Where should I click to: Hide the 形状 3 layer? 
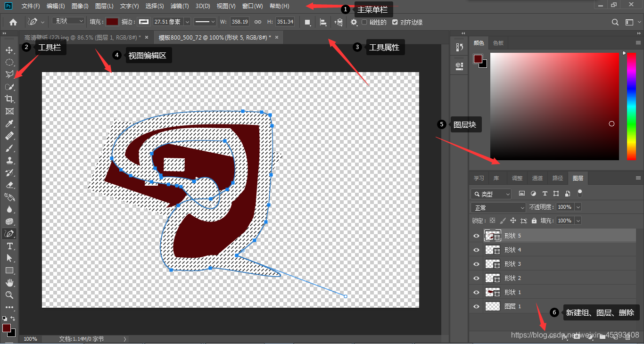[476, 264]
